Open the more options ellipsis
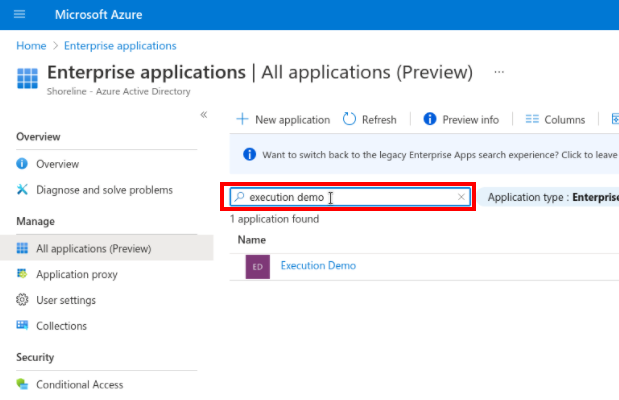This screenshot has height=400, width=619. coord(499,72)
